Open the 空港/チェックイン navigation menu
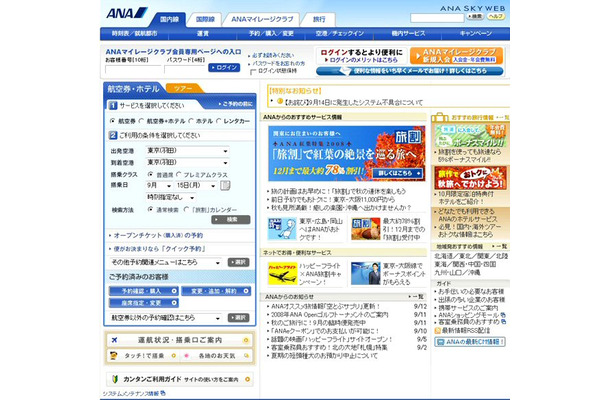 click(x=340, y=34)
